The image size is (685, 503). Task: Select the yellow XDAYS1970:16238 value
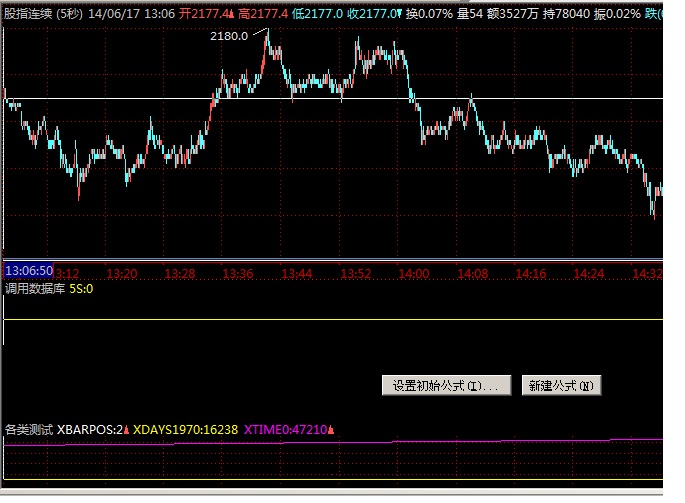click(185, 430)
